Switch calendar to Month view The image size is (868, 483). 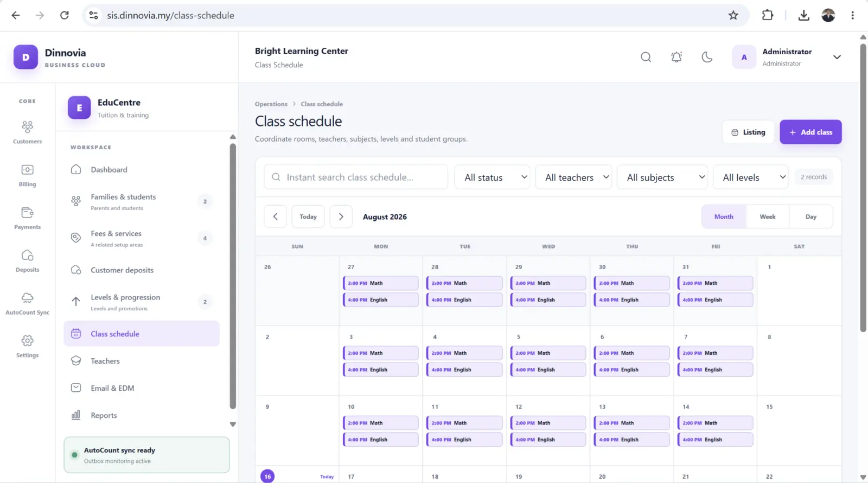[724, 217]
